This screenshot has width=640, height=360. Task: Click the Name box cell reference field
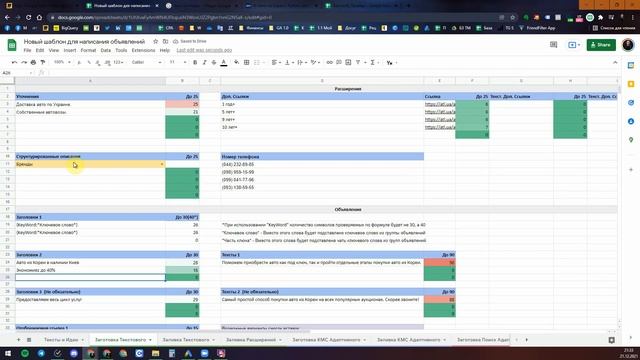pos(16,73)
